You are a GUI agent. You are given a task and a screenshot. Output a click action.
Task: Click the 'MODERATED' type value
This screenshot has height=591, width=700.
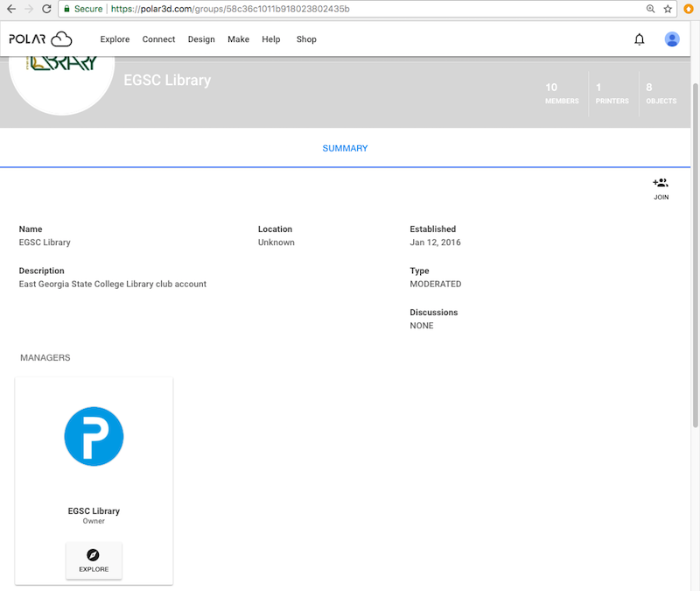coord(435,284)
